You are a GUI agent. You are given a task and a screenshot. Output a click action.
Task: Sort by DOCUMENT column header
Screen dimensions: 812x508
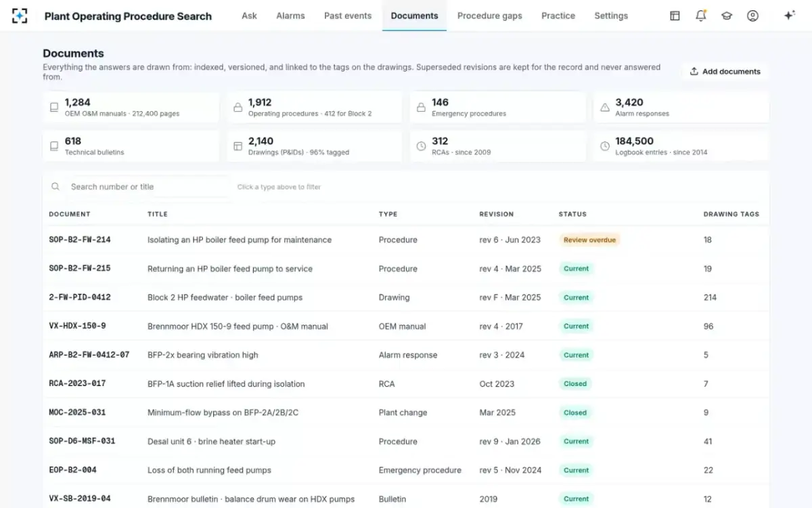(x=70, y=214)
